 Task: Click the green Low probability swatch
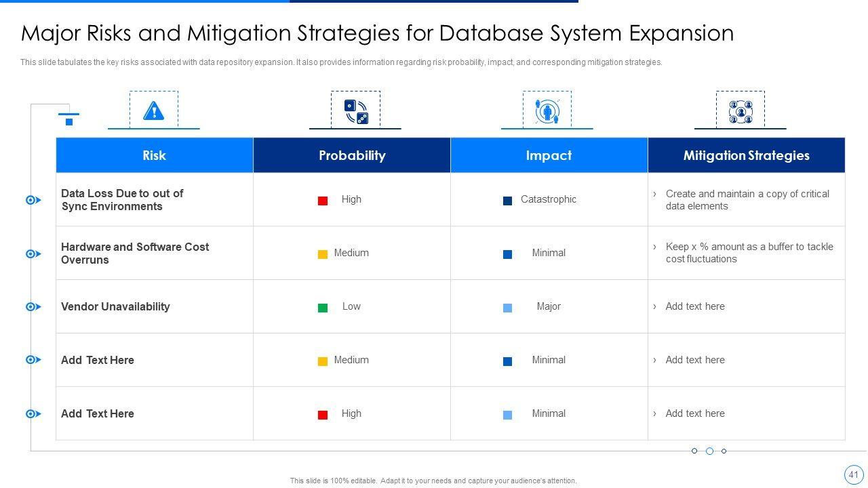click(323, 308)
